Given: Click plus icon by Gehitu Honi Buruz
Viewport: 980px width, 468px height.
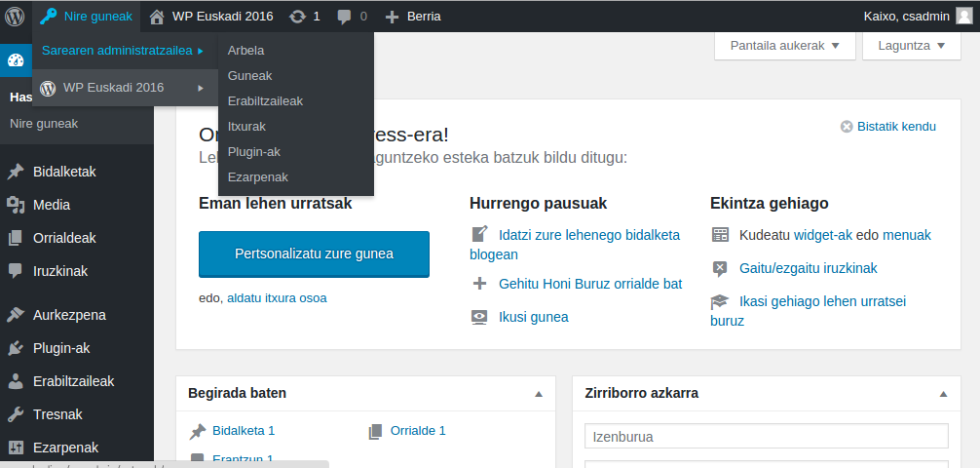Looking at the screenshot, I should pyautogui.click(x=479, y=284).
